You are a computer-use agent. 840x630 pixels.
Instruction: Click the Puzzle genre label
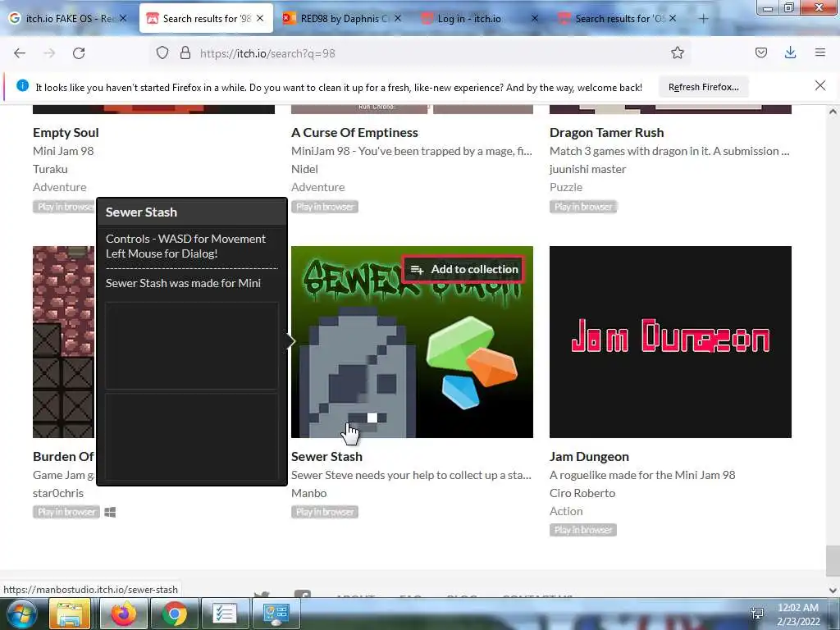[x=566, y=188]
